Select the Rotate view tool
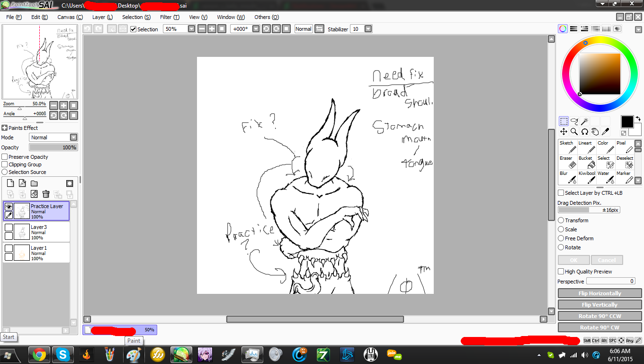 (584, 131)
